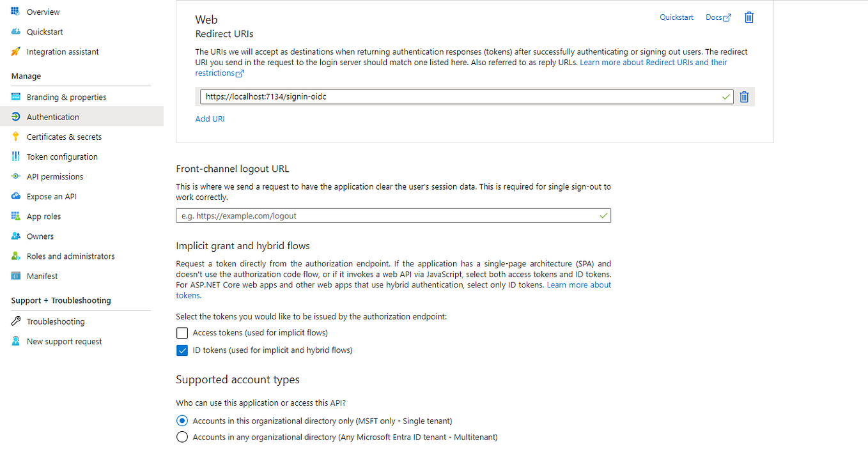Image resolution: width=868 pixels, height=451 pixels.
Task: Open the Manifest editor
Action: [x=42, y=275]
